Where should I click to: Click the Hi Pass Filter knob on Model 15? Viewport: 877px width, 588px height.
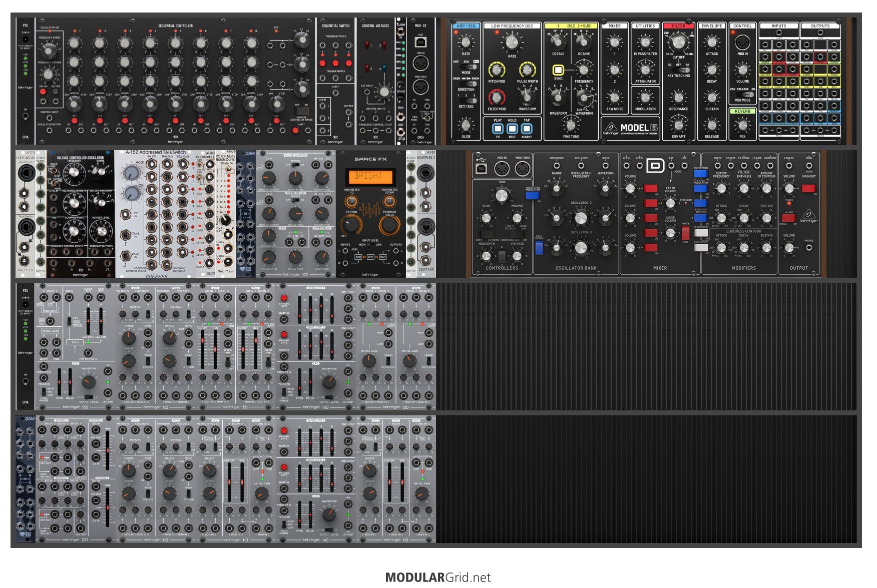(x=645, y=43)
